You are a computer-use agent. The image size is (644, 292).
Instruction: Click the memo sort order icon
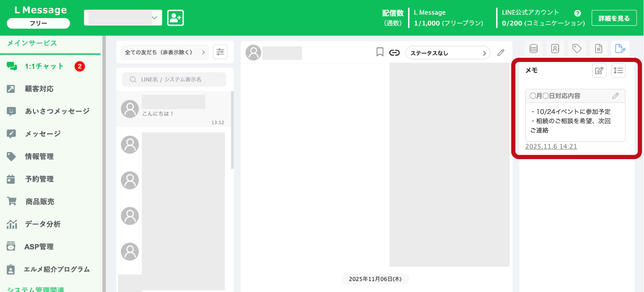point(618,71)
